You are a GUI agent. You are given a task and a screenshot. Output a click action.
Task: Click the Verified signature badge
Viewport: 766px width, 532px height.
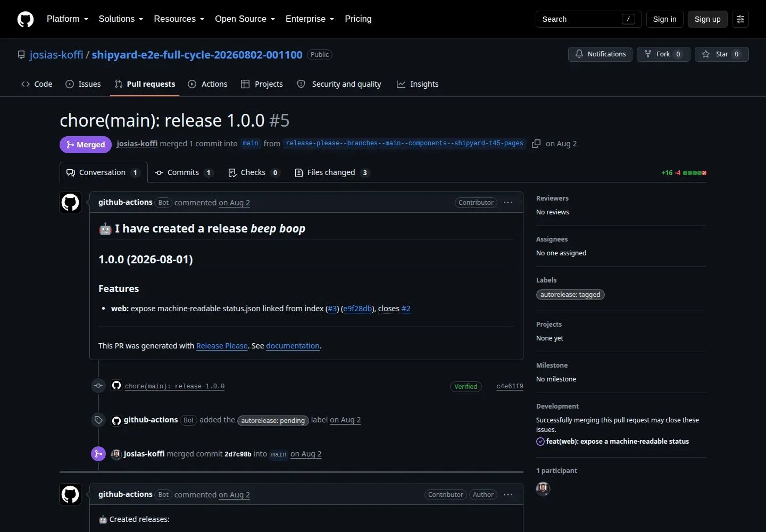(x=465, y=387)
